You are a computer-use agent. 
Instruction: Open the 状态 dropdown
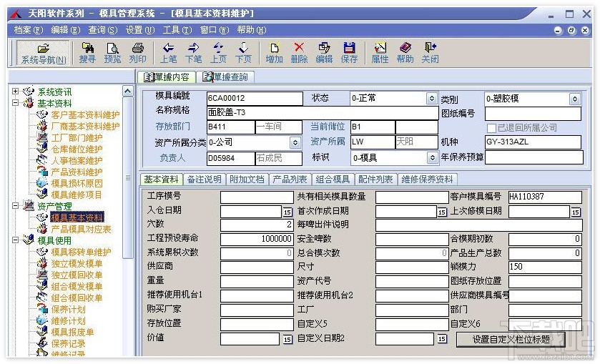coord(432,99)
